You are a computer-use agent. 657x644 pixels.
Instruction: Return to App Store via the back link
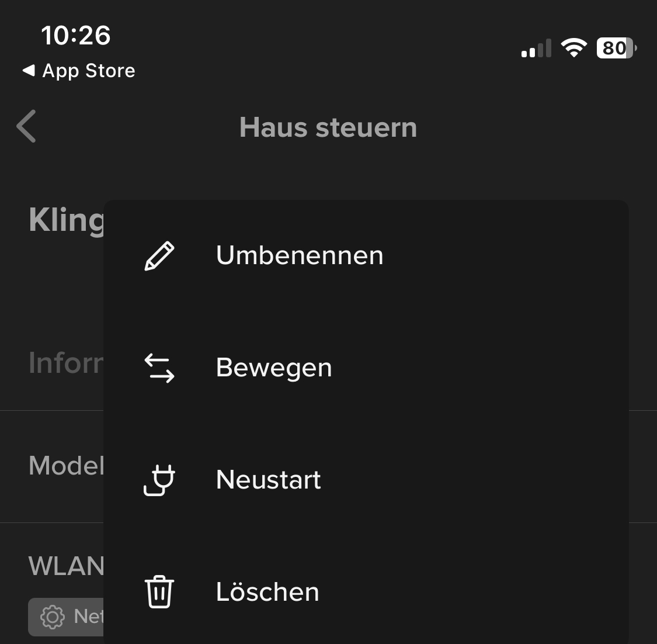pos(79,71)
